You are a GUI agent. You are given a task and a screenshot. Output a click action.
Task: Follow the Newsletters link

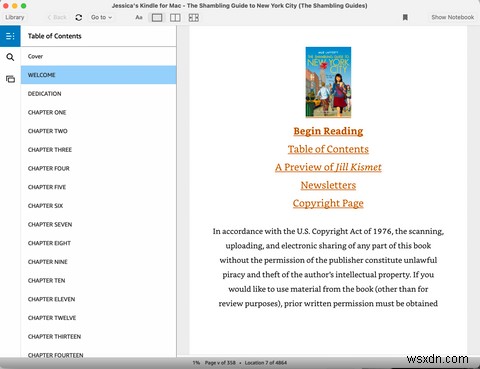pos(328,185)
